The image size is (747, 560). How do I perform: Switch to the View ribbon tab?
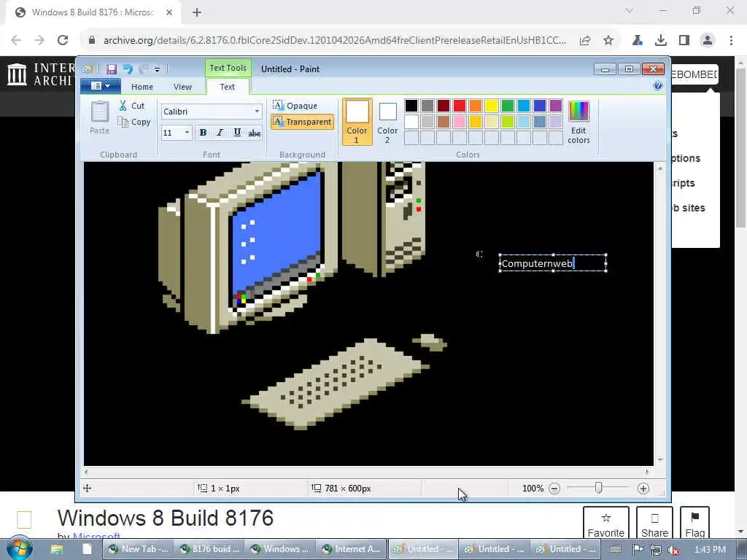click(182, 87)
